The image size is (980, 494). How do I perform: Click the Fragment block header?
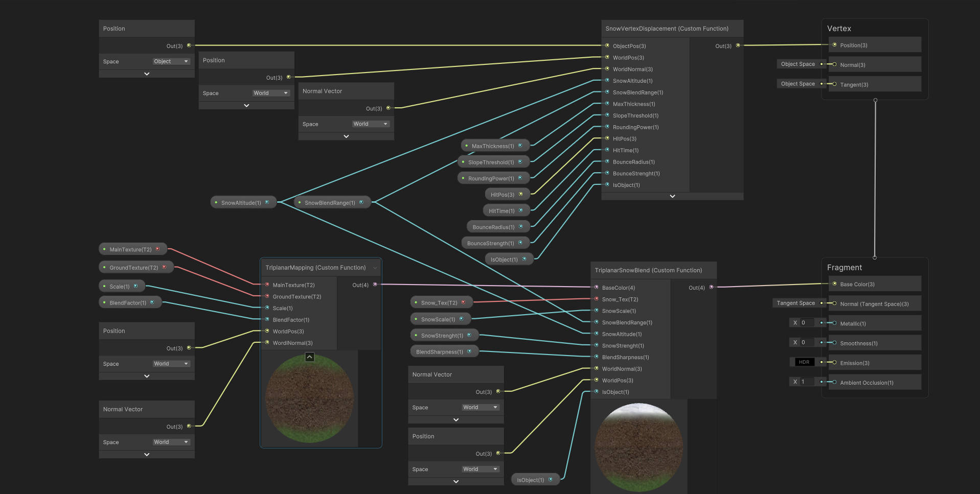[845, 268]
